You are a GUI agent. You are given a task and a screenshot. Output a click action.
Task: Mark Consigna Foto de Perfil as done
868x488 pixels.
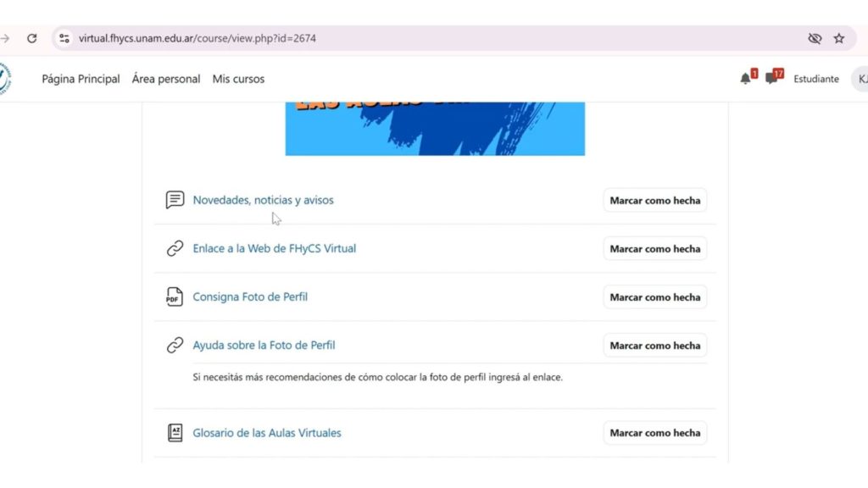coord(655,297)
